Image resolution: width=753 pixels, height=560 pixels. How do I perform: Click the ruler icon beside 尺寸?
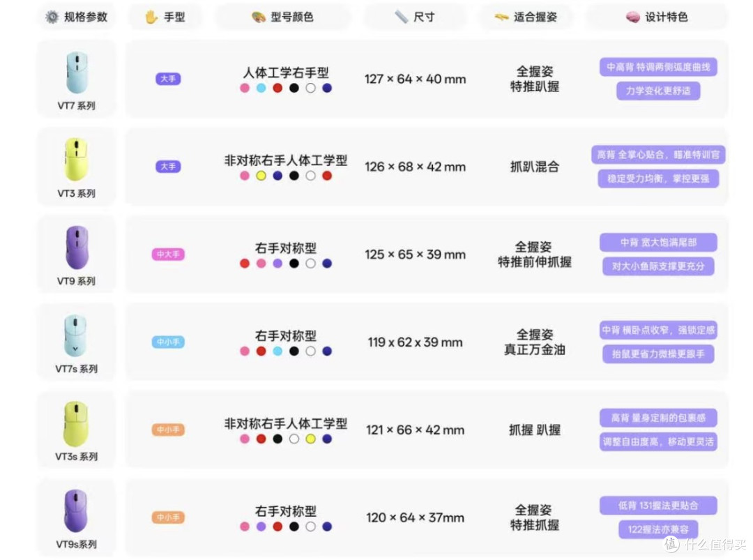[x=401, y=17]
